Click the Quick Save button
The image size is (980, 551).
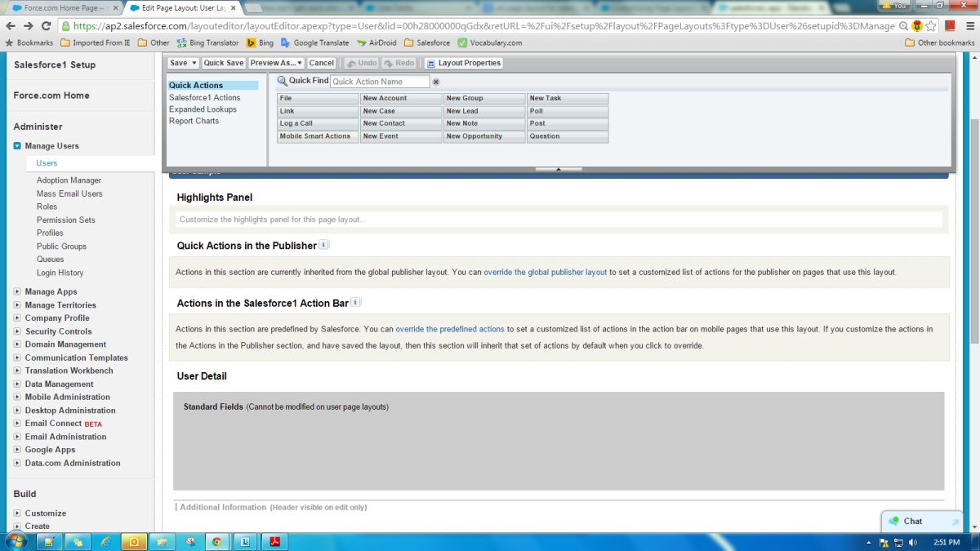point(224,63)
